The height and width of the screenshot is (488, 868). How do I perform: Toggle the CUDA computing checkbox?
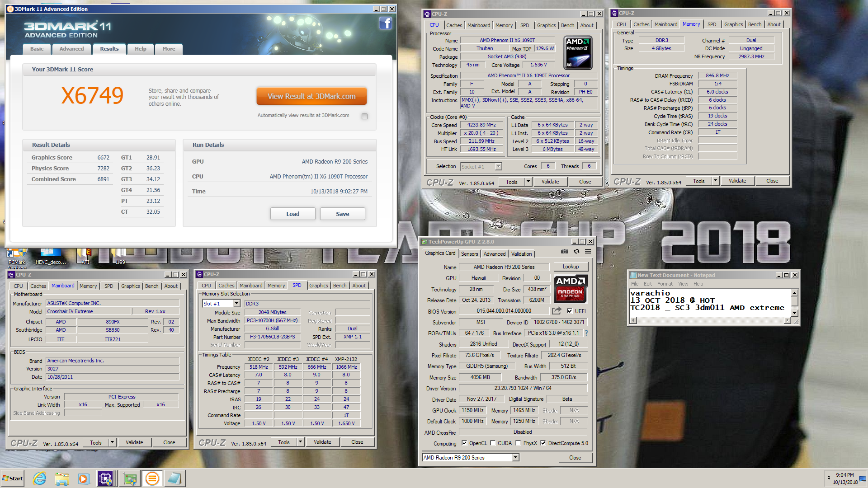tap(493, 443)
